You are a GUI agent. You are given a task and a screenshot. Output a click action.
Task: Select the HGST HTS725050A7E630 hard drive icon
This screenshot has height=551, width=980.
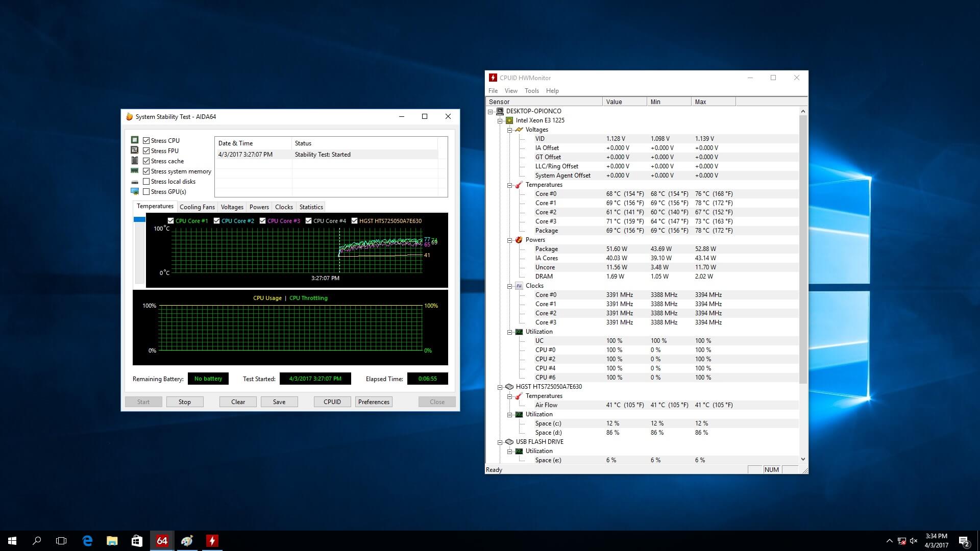click(x=509, y=387)
